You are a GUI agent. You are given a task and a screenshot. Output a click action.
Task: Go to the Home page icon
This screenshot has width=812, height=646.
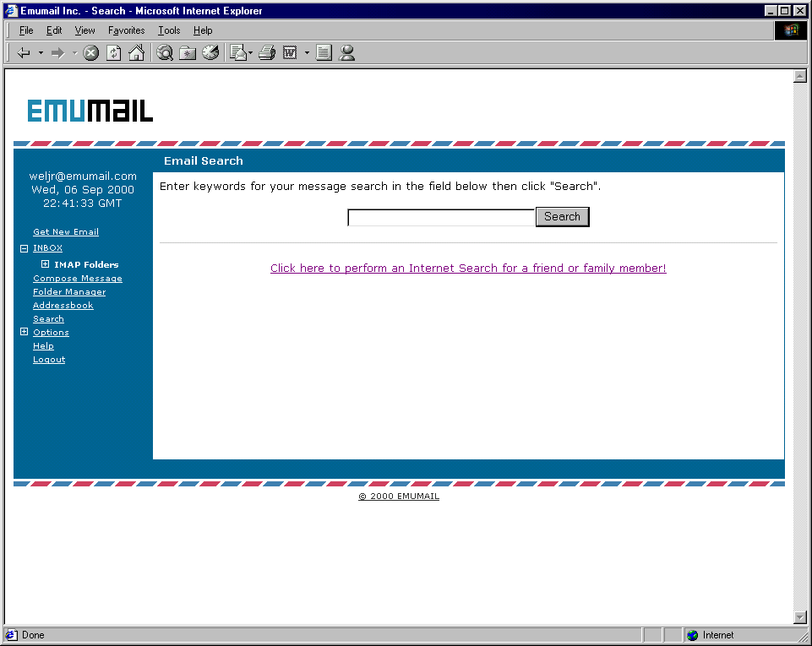tap(136, 53)
